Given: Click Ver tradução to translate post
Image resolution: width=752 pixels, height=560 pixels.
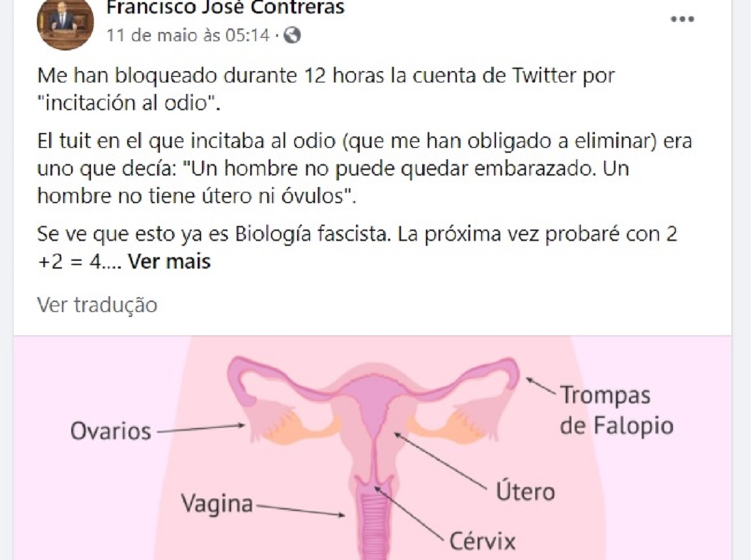Looking at the screenshot, I should point(97,305).
